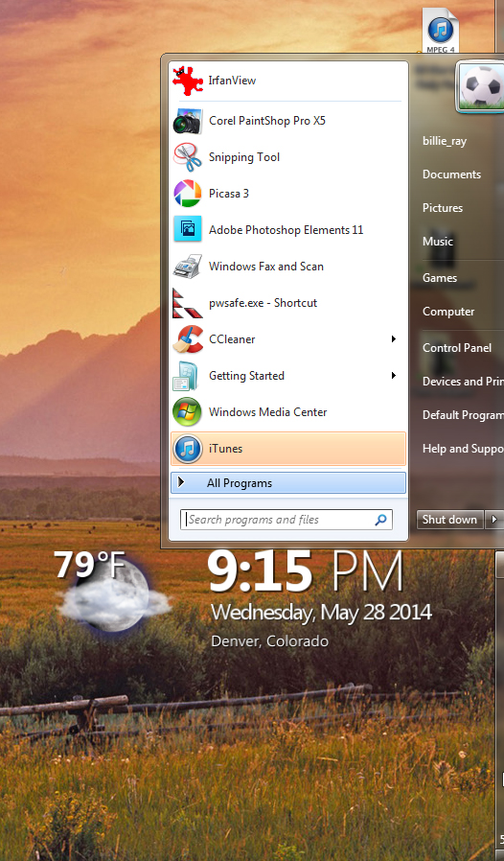The height and width of the screenshot is (861, 504).
Task: Open the billie_ray user folder
Action: [445, 141]
